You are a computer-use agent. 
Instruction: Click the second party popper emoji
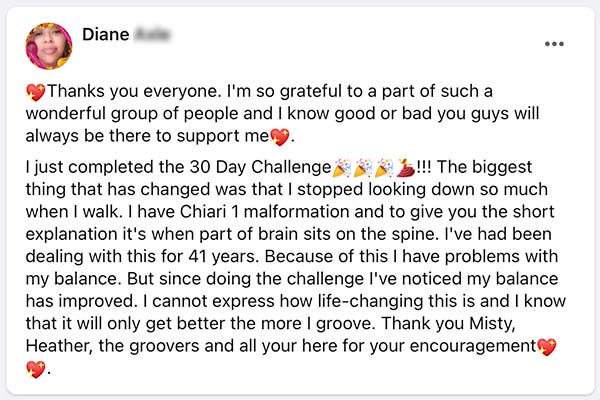363,168
